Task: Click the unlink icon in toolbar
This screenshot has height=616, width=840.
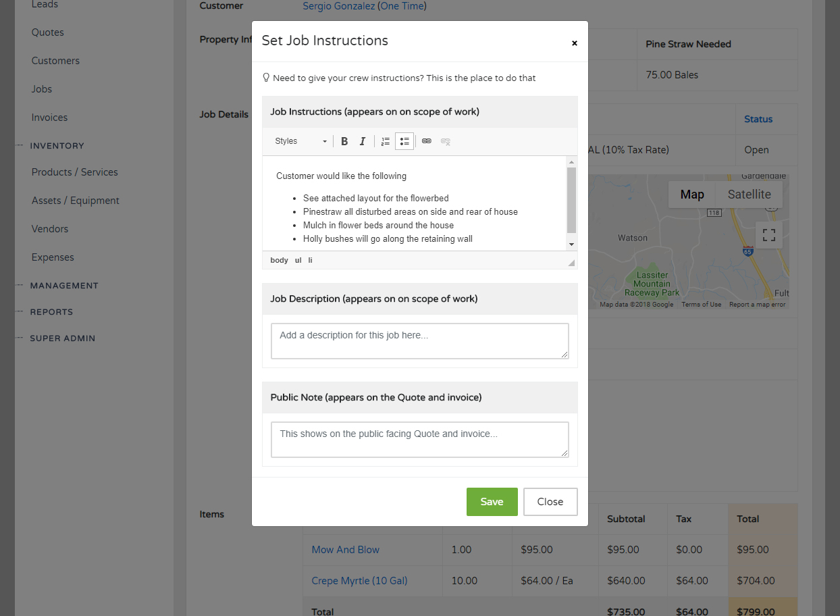Action: (x=446, y=141)
